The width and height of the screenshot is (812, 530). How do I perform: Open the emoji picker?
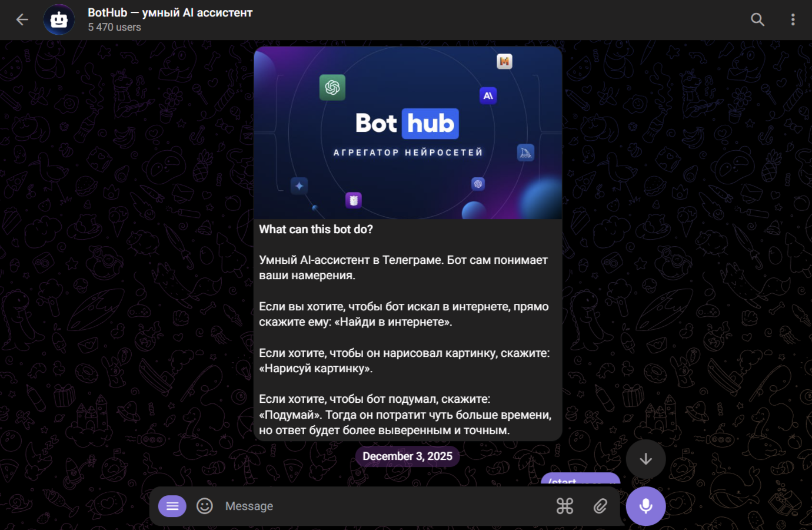[204, 505]
